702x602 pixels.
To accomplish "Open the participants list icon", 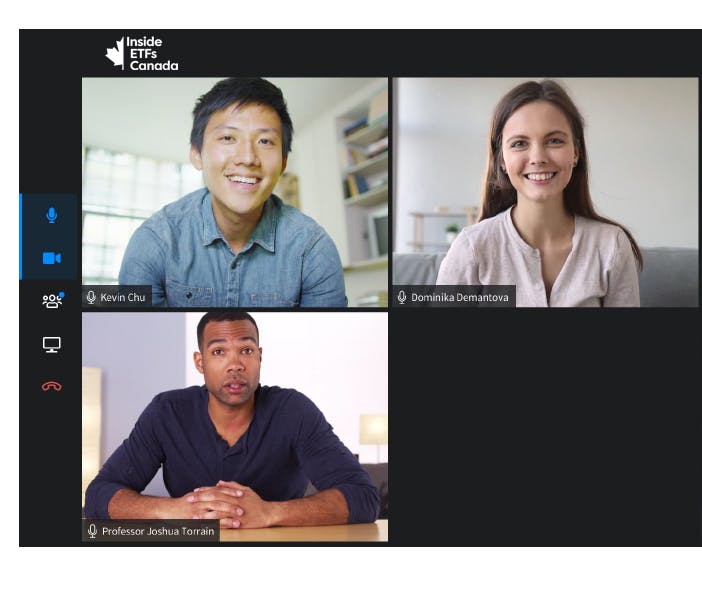I will point(52,301).
